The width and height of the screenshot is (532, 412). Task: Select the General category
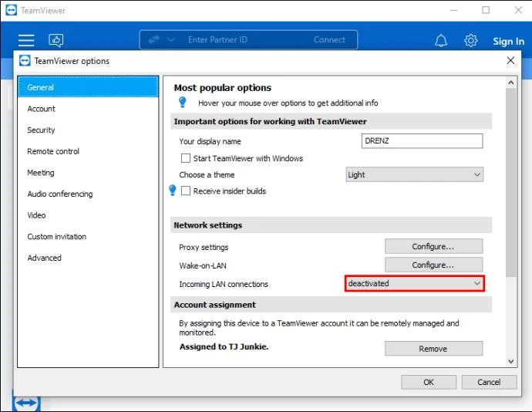coord(88,87)
